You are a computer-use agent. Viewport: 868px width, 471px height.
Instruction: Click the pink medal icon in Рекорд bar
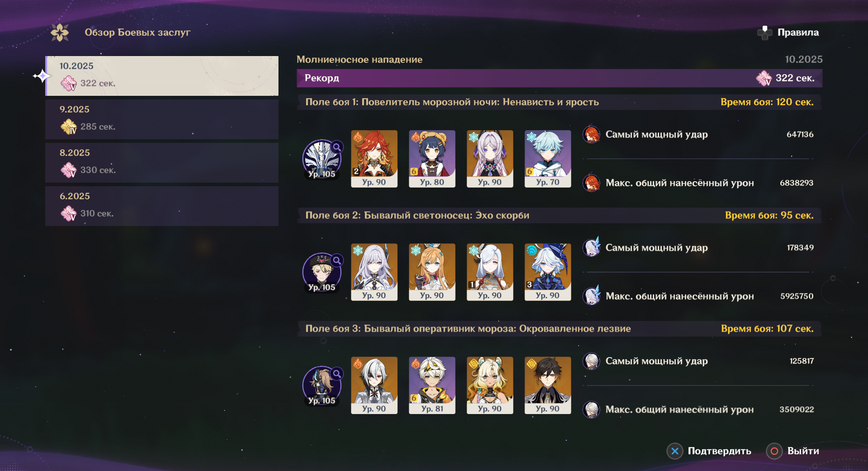(x=764, y=78)
